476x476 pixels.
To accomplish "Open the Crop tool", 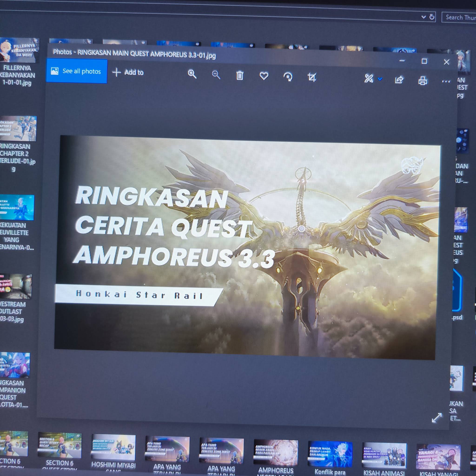I will click(312, 77).
